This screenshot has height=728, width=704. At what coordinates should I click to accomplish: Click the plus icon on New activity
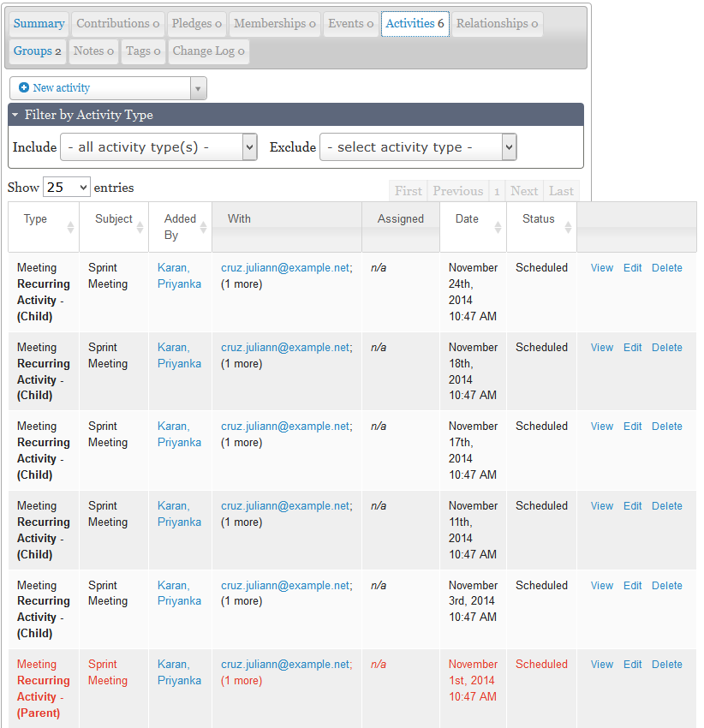tap(24, 87)
